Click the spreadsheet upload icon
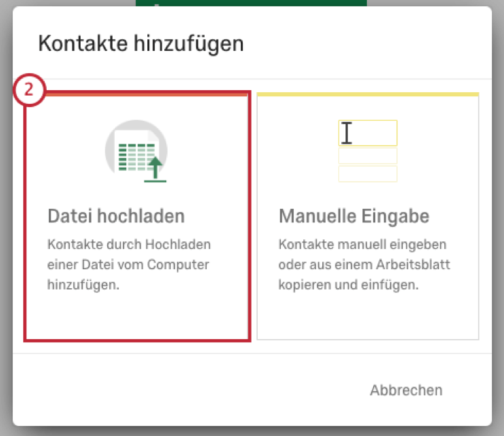Screen dimensions: 504x436 (136, 151)
